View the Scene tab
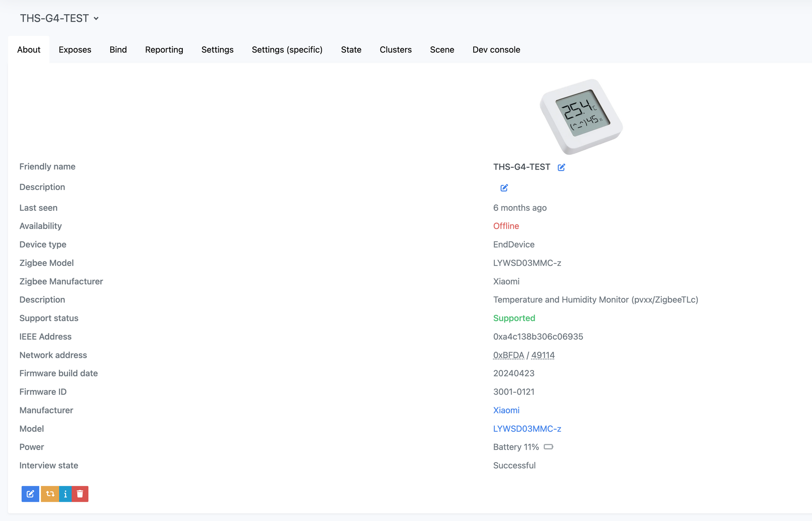The height and width of the screenshot is (521, 812). pos(442,50)
